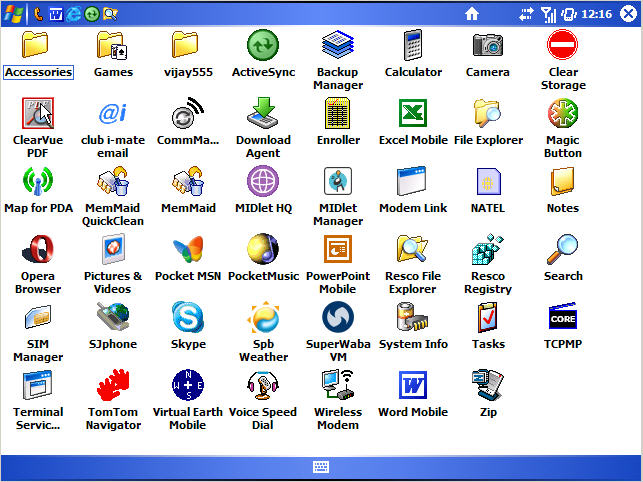Open the Accessories folder
The image size is (643, 482).
(38, 53)
